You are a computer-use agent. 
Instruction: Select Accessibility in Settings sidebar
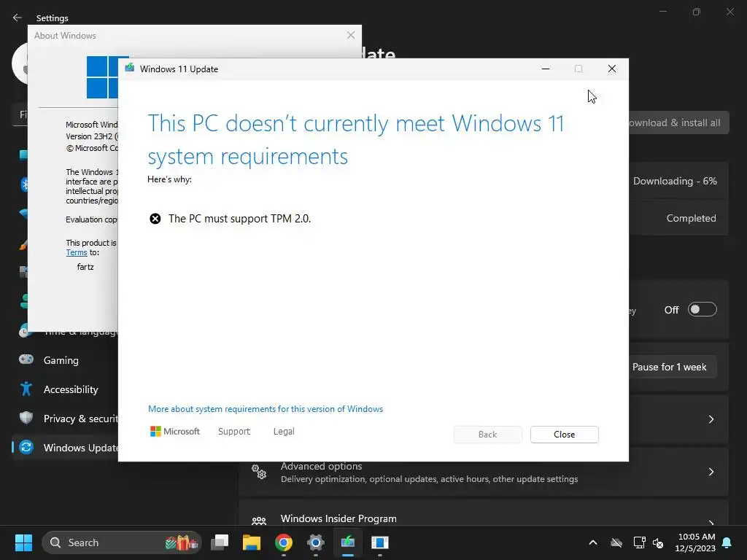coord(65,389)
